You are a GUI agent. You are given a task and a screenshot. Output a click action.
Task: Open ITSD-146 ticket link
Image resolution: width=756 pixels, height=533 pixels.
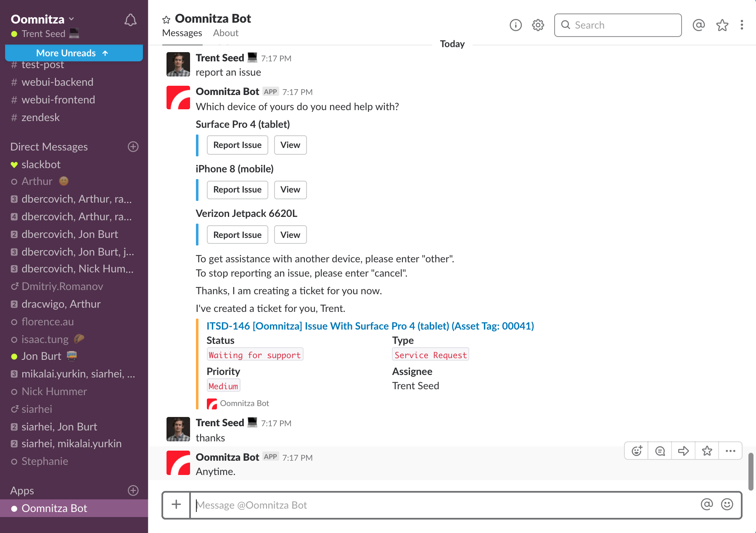click(370, 326)
